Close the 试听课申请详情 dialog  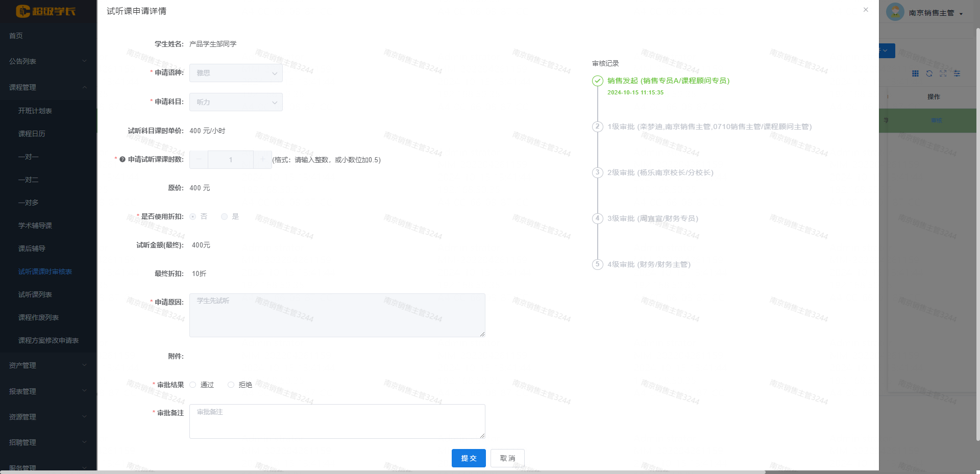point(866,10)
